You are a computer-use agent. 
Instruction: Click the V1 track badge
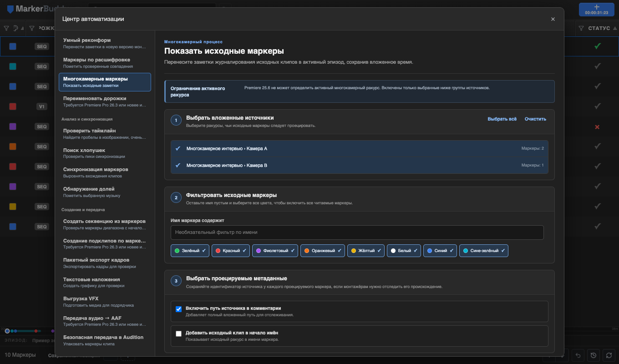[x=42, y=106]
